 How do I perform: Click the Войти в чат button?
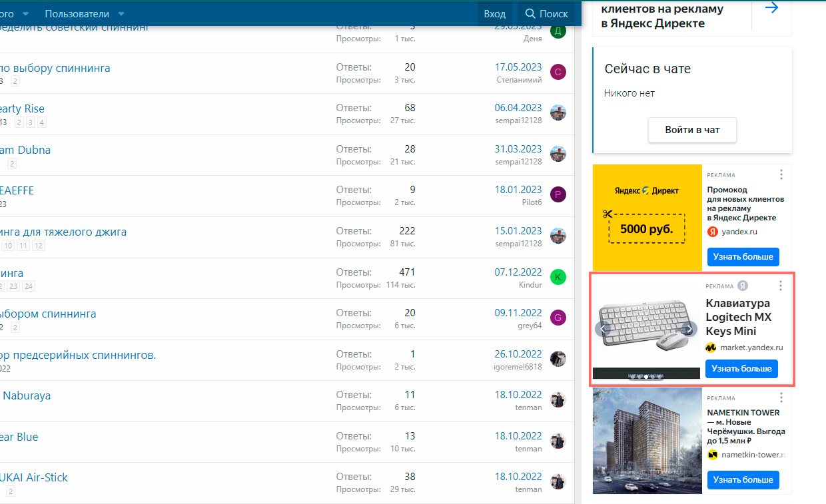tap(692, 130)
